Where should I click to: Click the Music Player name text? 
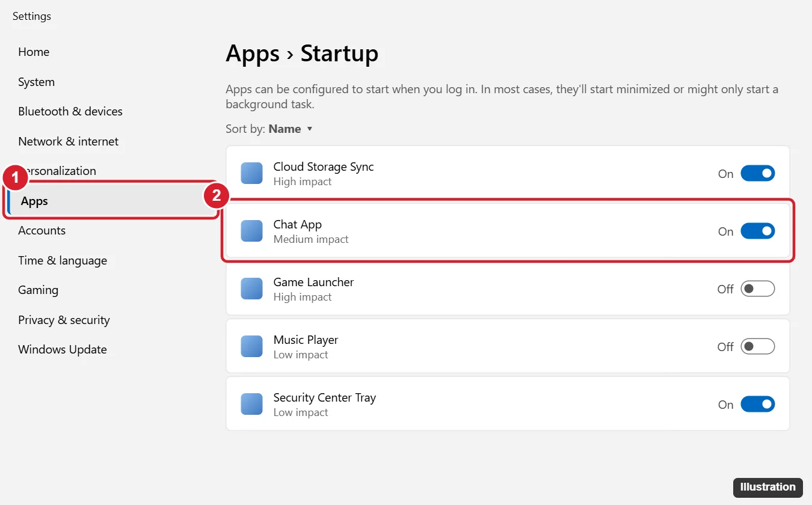tap(306, 340)
